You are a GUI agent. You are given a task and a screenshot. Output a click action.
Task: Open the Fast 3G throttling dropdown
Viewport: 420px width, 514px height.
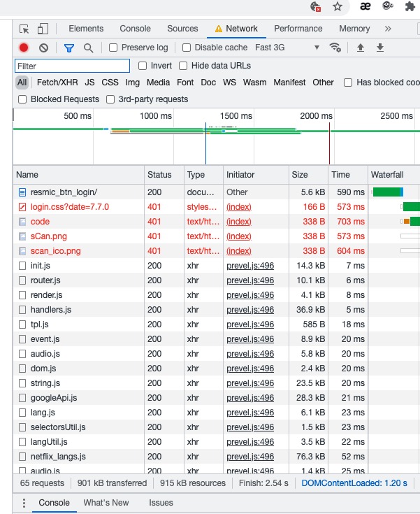coord(287,48)
